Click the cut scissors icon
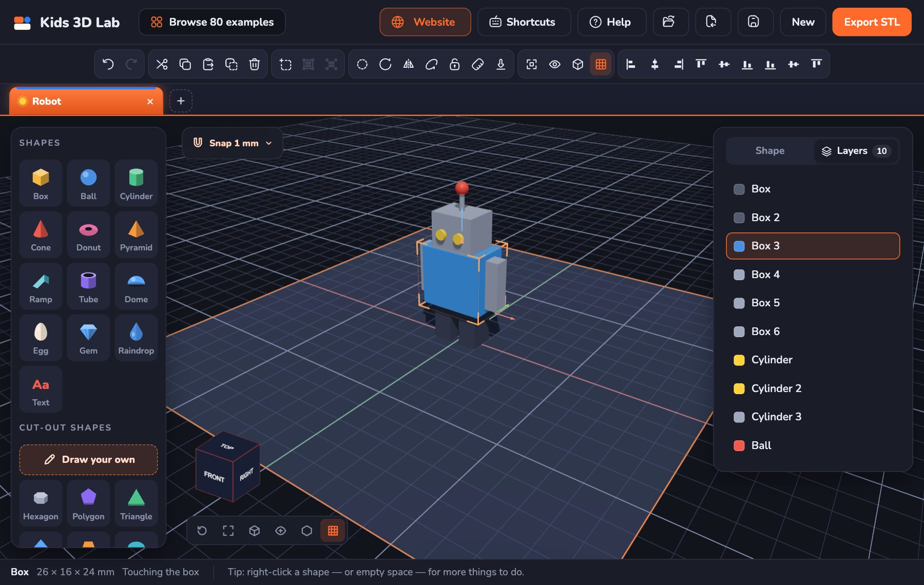Viewport: 924px width, 585px height. [162, 64]
